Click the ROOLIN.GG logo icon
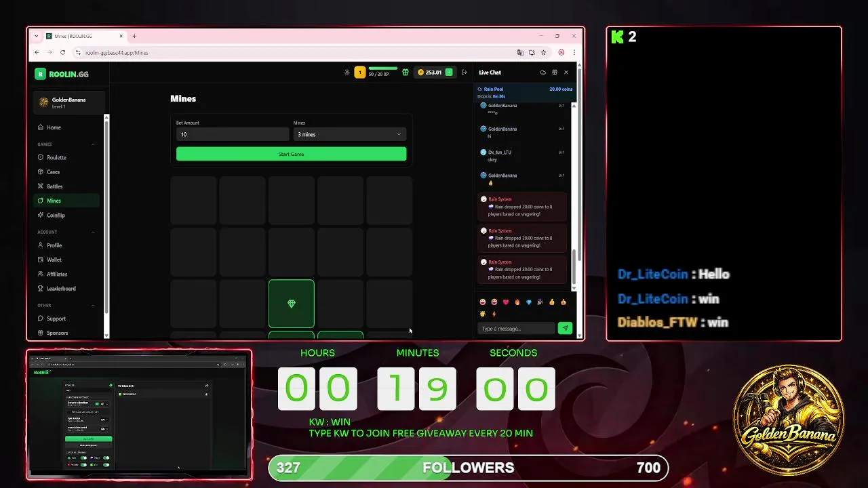 [x=41, y=74]
